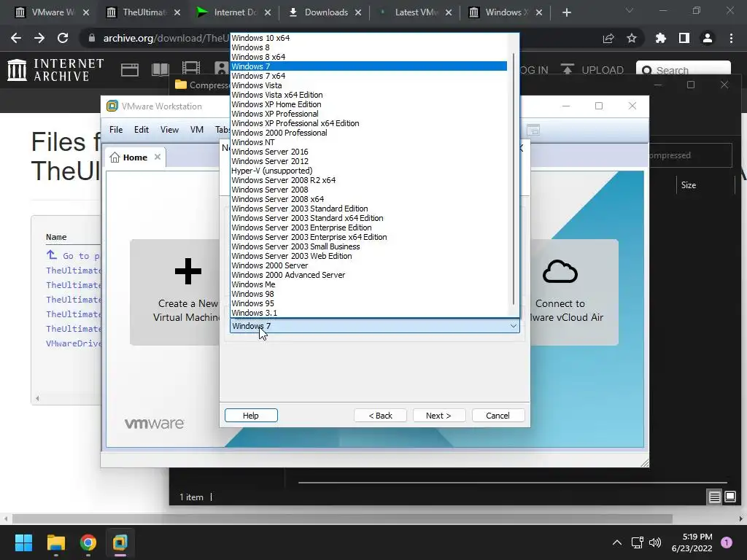The height and width of the screenshot is (560, 747).
Task: Open Chrome extensions puzzle icon
Action: [661, 38]
